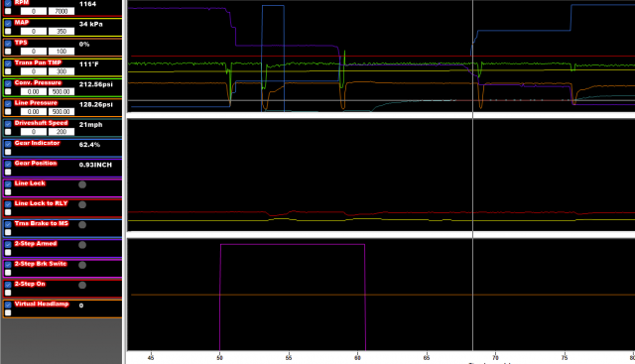The image size is (635, 364).
Task: Click the Trans Pan TMP minimum field
Action: pyautogui.click(x=33, y=71)
